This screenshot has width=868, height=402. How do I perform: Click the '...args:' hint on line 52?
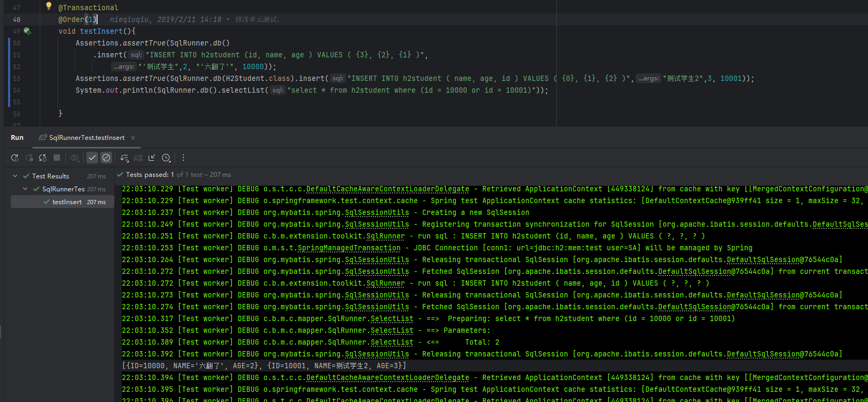(x=123, y=66)
